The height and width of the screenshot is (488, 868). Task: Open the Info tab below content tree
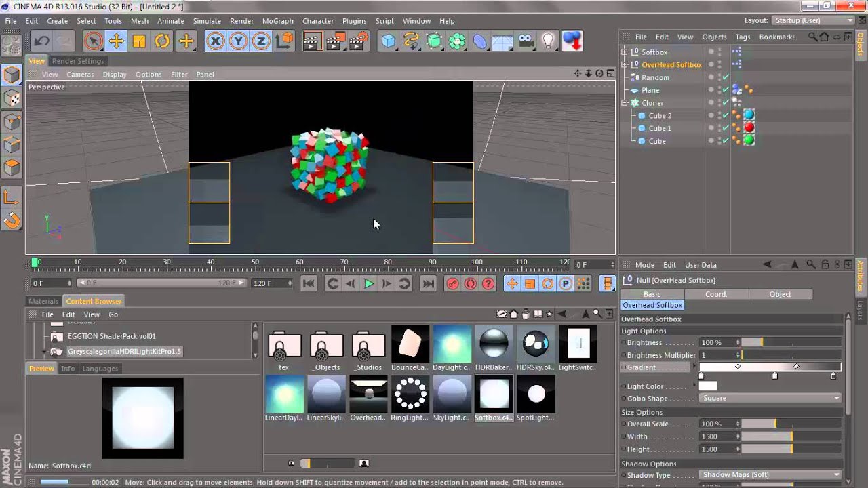coord(68,369)
